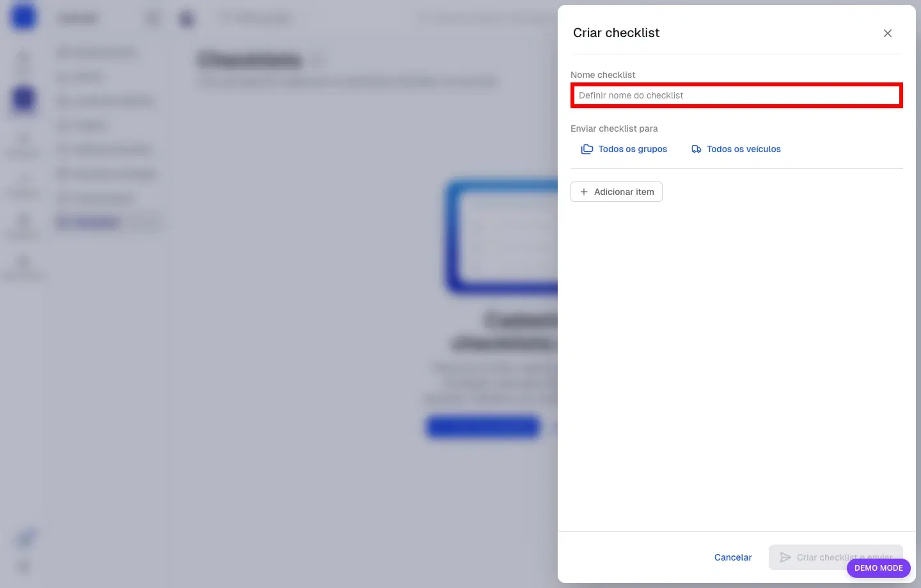The image size is (921, 588).
Task: Click the plus icon in Adicionar item
Action: tap(583, 192)
